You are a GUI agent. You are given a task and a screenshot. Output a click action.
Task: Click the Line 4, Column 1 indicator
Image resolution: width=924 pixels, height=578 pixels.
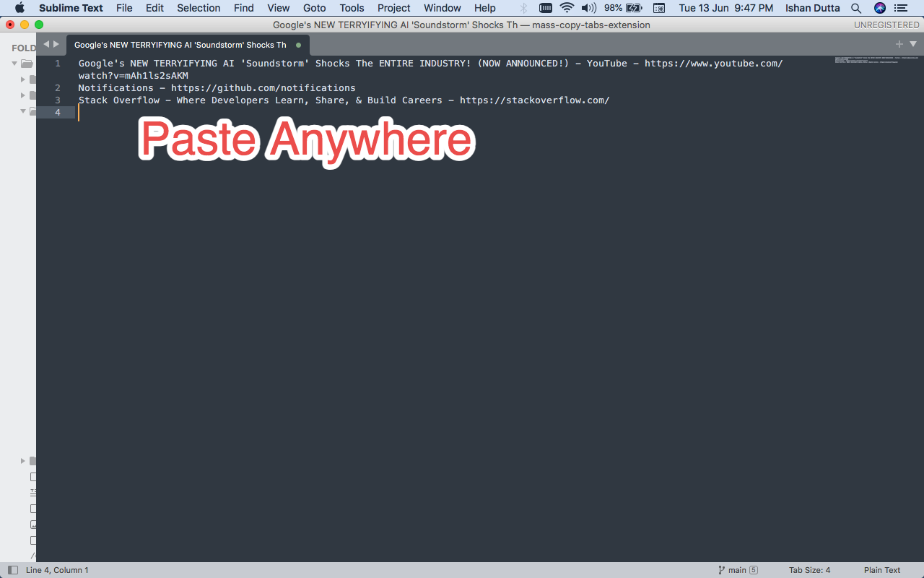coord(57,570)
